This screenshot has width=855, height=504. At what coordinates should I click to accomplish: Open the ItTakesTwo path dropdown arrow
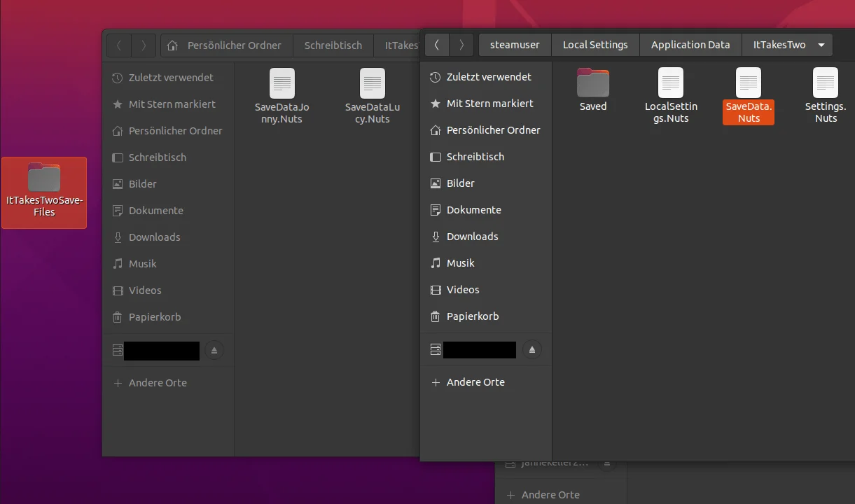coord(821,45)
